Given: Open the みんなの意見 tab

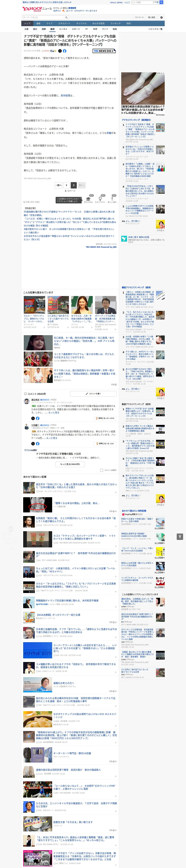Looking at the screenshot, I should click(x=98, y=23).
